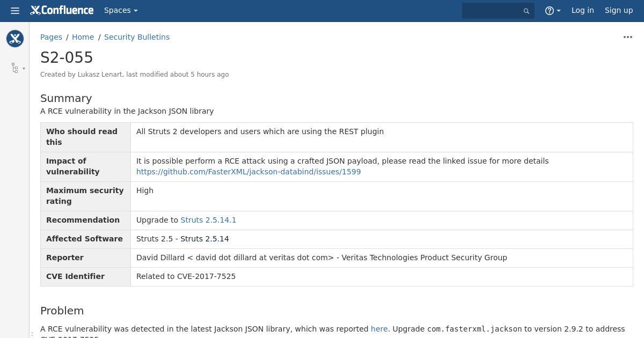Screen dimensions: 644x338
Task: Click the Sign up link
Action: [x=619, y=10]
